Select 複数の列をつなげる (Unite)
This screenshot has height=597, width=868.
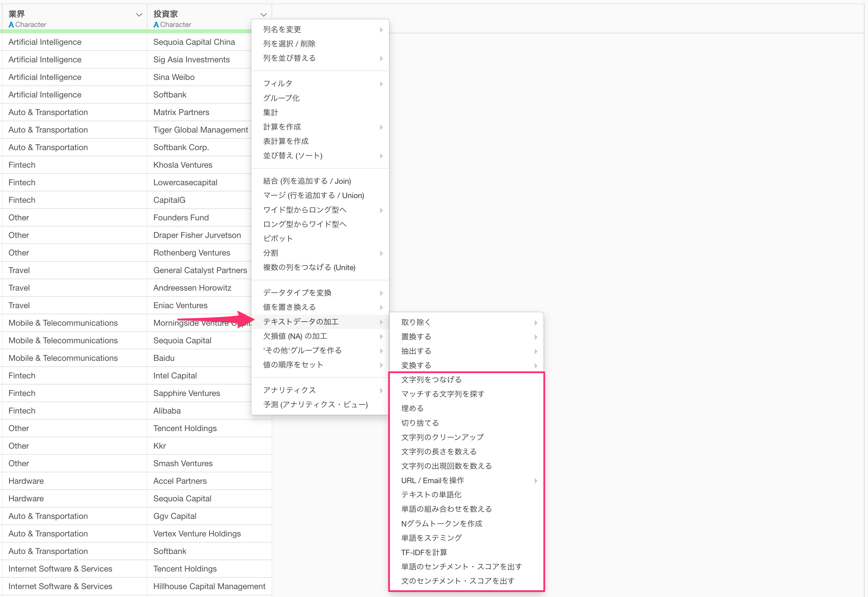click(x=320, y=267)
